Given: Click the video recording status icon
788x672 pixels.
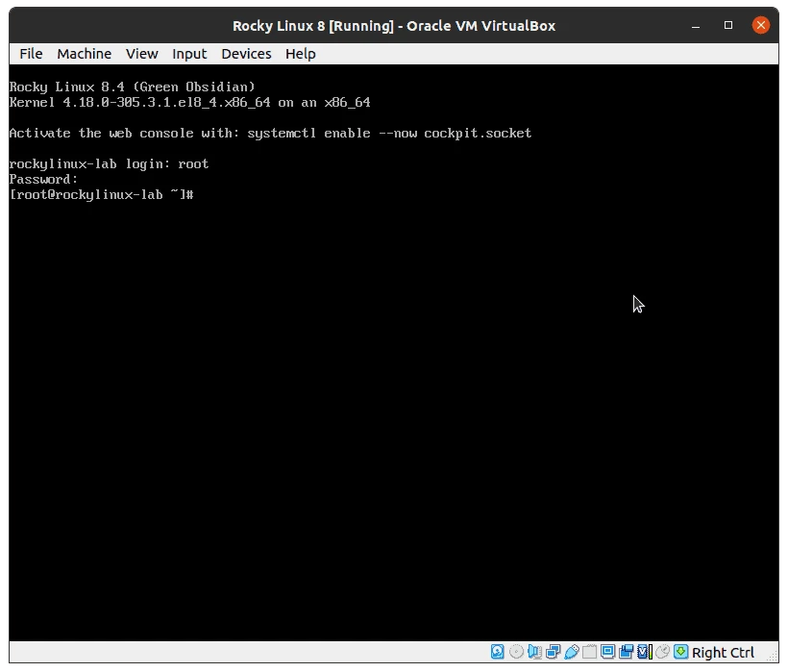Looking at the screenshot, I should point(626,652).
